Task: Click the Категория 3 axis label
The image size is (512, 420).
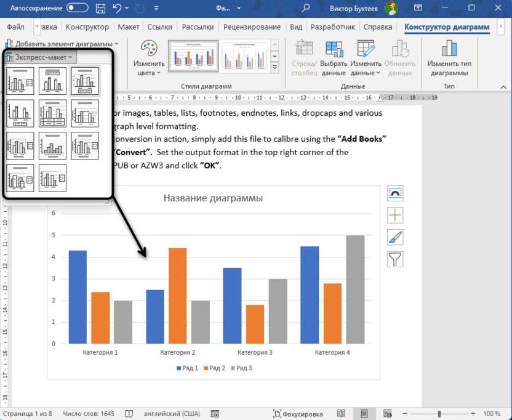Action: tap(255, 352)
